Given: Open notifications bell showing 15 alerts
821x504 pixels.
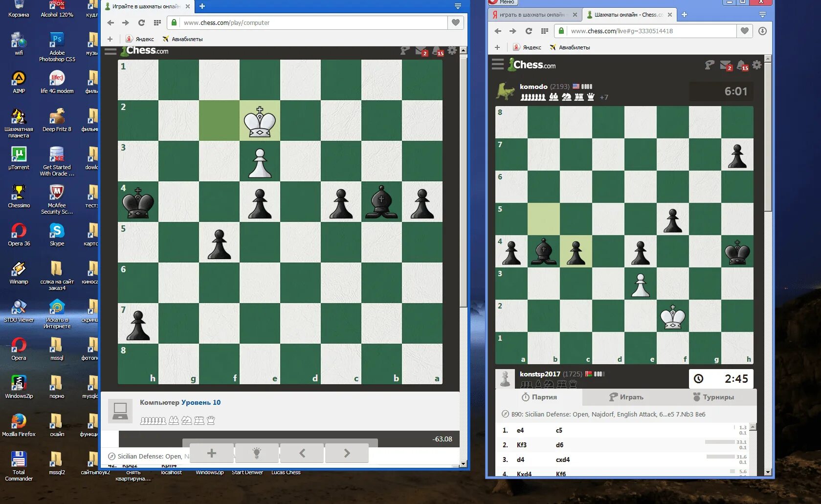Looking at the screenshot, I should [436, 49].
